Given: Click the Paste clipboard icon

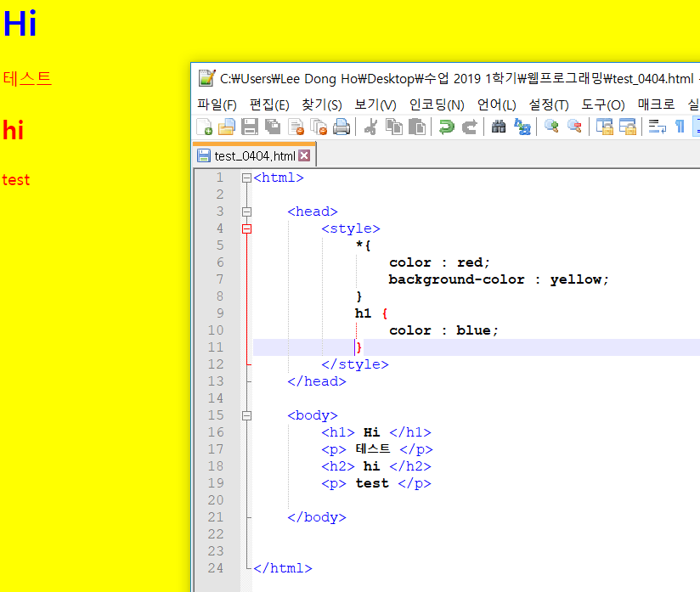Looking at the screenshot, I should coord(417,127).
